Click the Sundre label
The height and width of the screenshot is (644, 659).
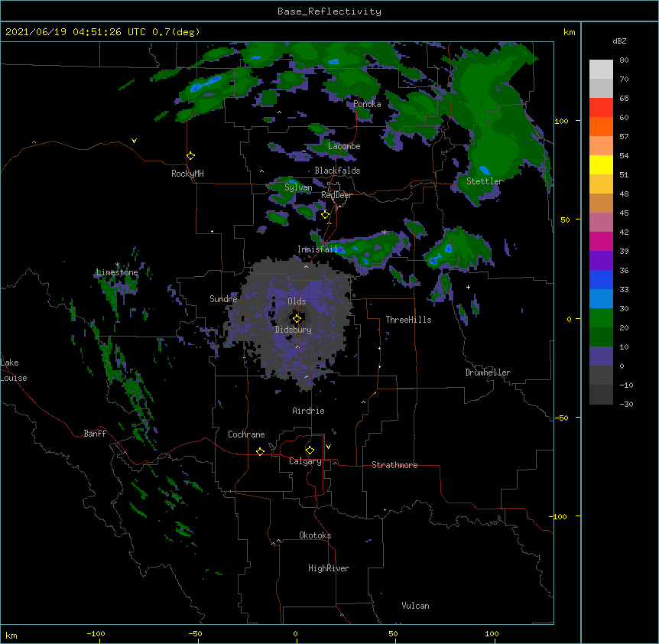pos(223,299)
